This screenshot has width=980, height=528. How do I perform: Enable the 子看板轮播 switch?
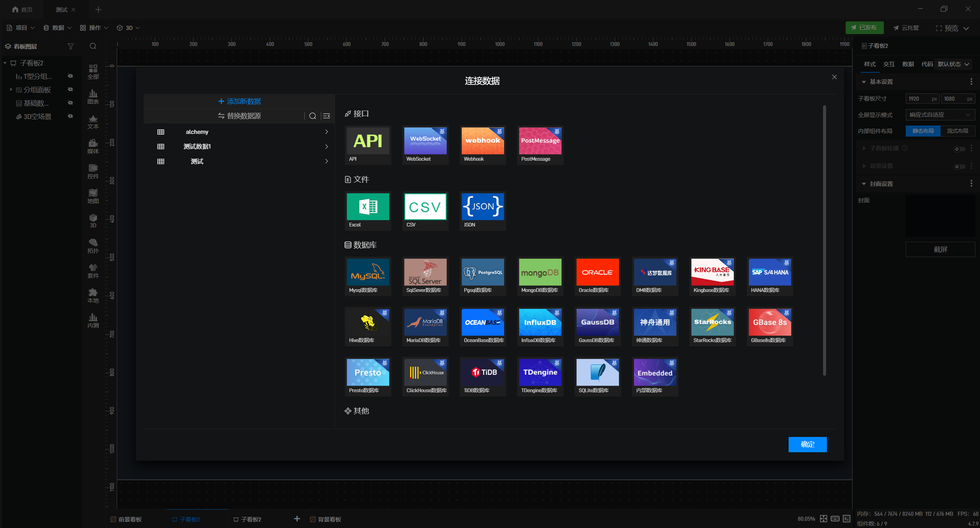tap(959, 149)
